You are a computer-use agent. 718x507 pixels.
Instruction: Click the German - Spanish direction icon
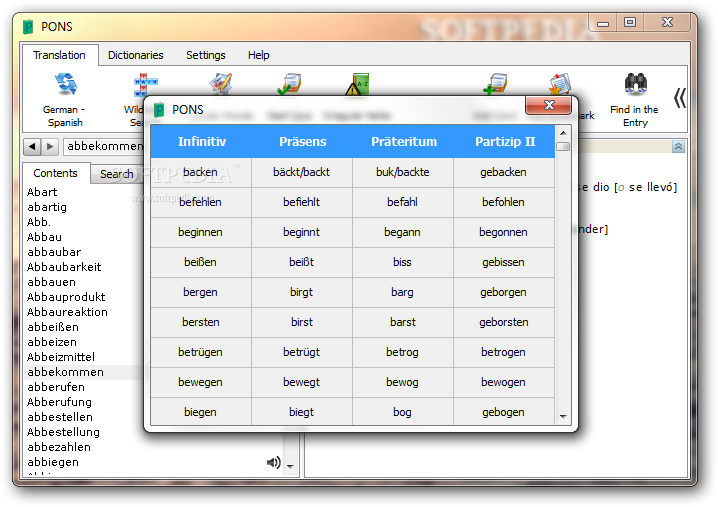(x=66, y=84)
